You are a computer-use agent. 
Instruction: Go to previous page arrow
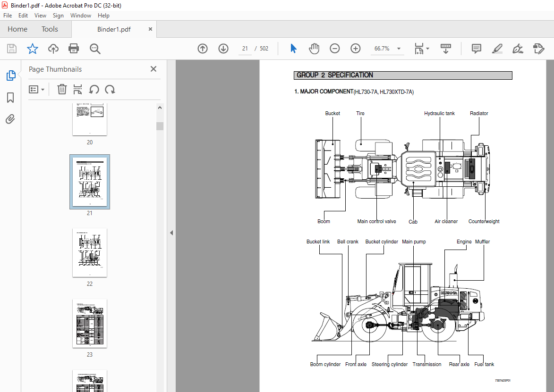[x=203, y=48]
